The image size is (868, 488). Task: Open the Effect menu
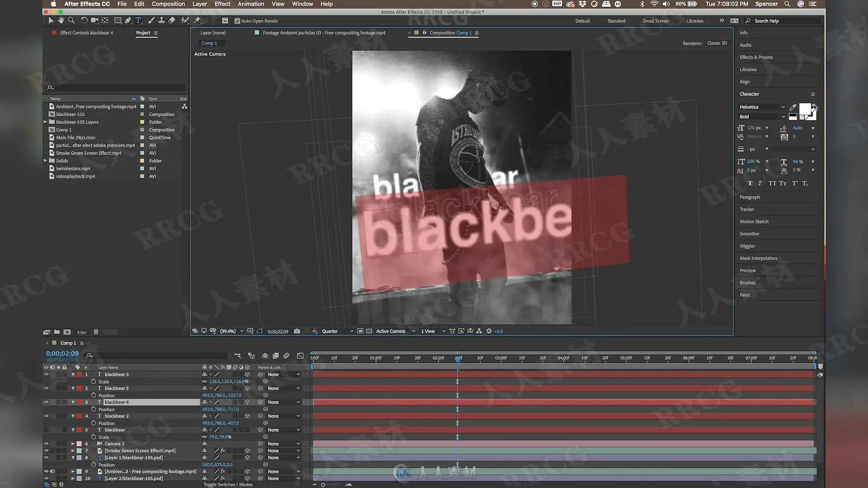pyautogui.click(x=222, y=4)
